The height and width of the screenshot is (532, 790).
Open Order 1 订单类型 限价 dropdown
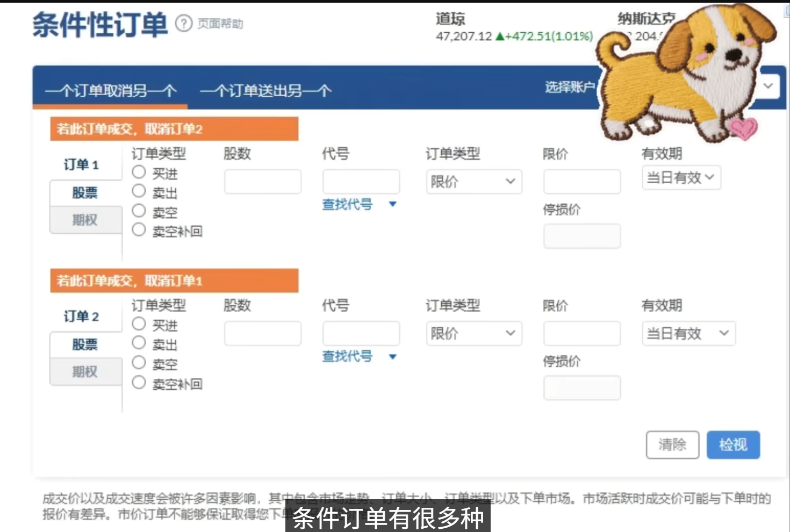click(x=473, y=182)
